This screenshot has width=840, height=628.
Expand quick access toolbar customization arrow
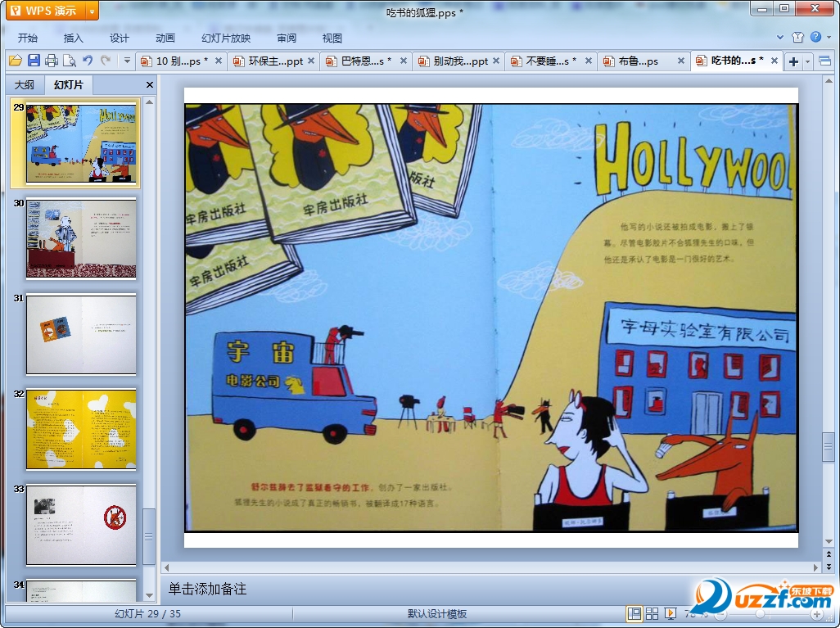pos(127,61)
